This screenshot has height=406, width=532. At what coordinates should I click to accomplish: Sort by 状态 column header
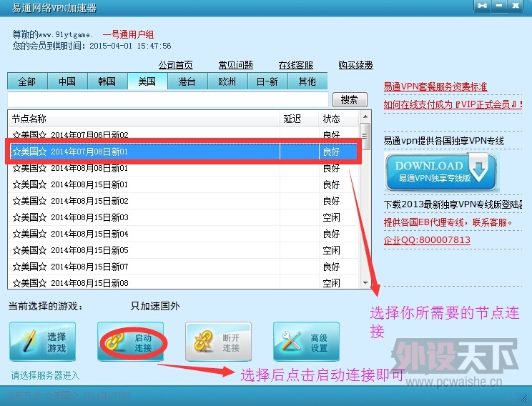[338, 119]
